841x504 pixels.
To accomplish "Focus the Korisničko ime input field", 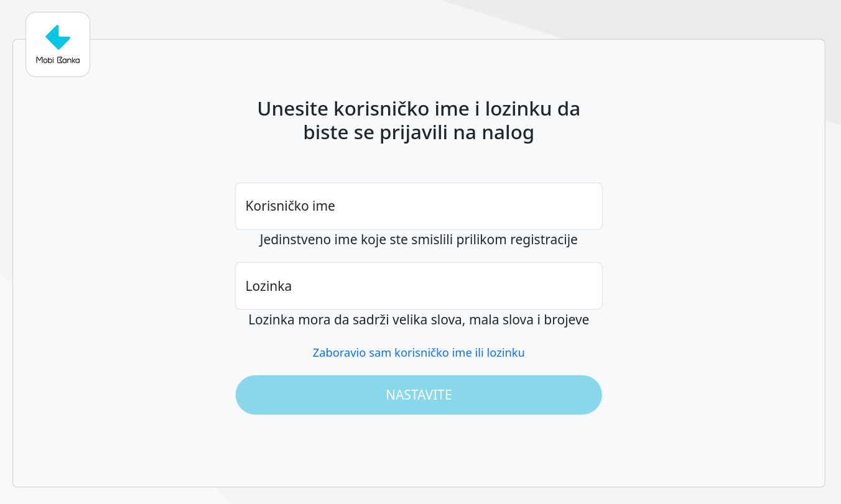I will point(419,206).
